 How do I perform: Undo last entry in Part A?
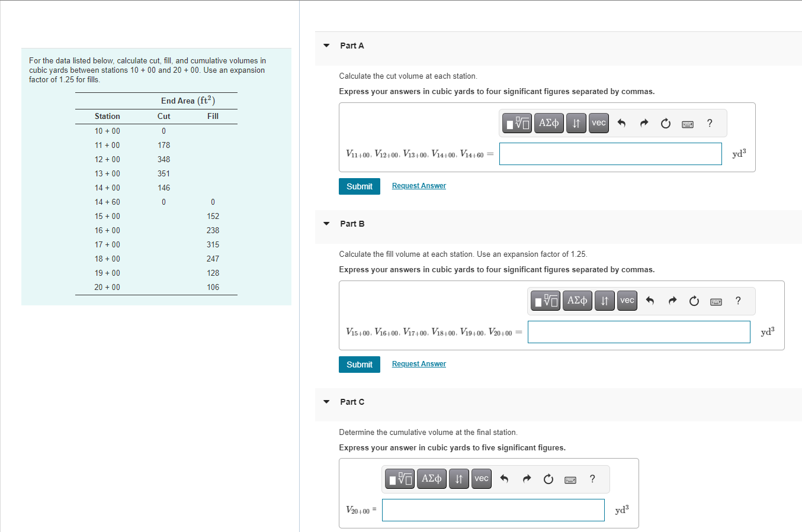tap(621, 123)
